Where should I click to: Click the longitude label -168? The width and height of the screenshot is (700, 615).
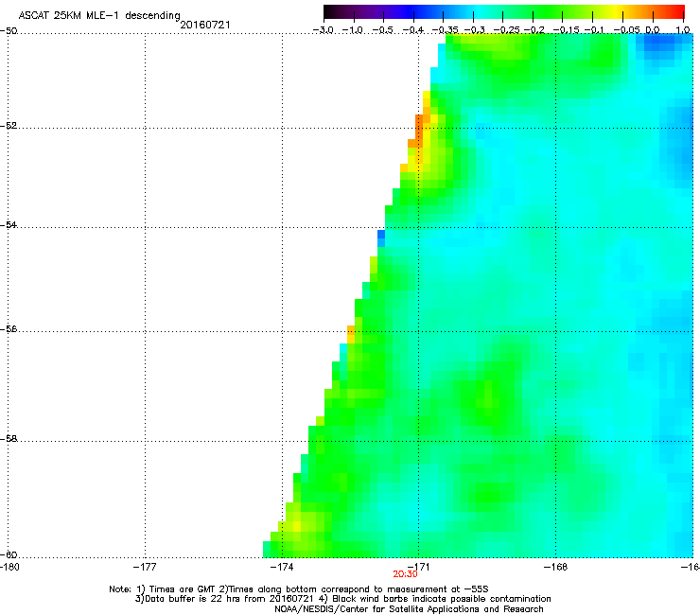(555, 567)
